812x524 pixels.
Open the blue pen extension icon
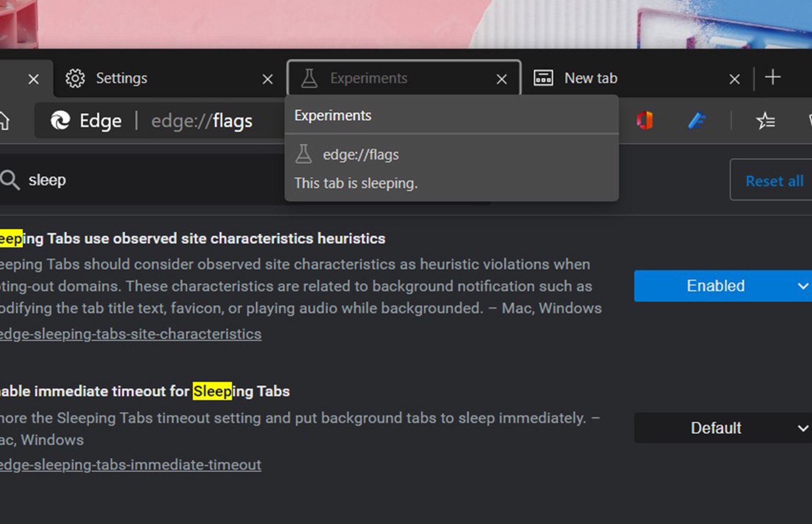(x=697, y=121)
